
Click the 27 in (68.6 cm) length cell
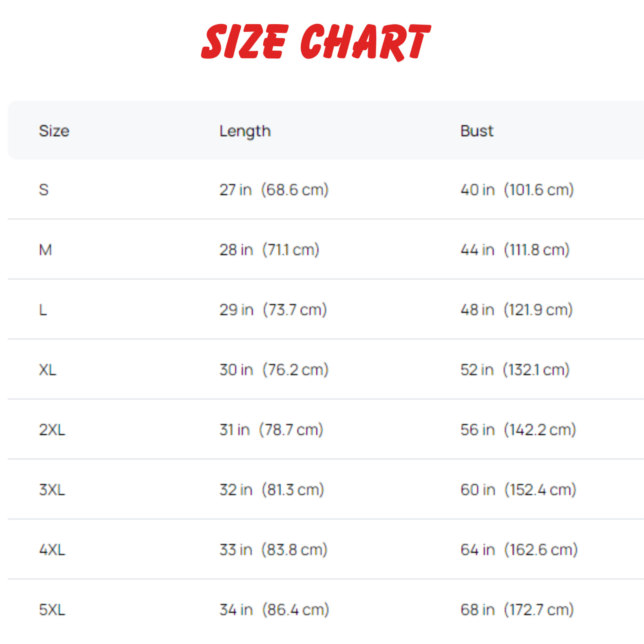pos(274,190)
